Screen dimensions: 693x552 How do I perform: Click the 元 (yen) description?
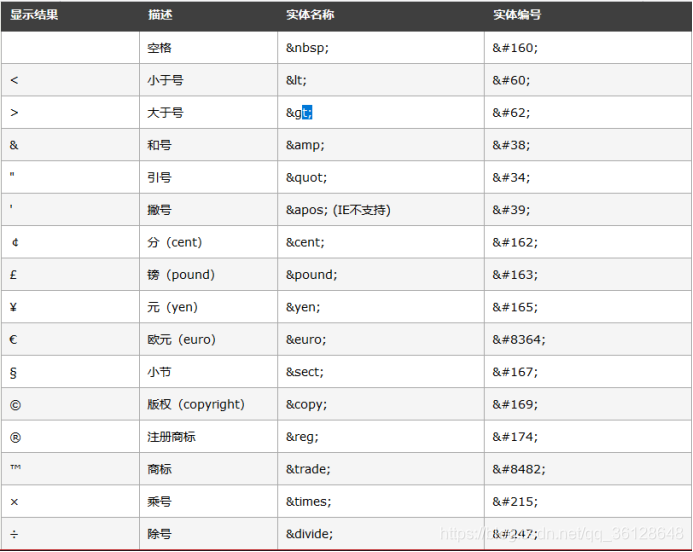pos(173,307)
